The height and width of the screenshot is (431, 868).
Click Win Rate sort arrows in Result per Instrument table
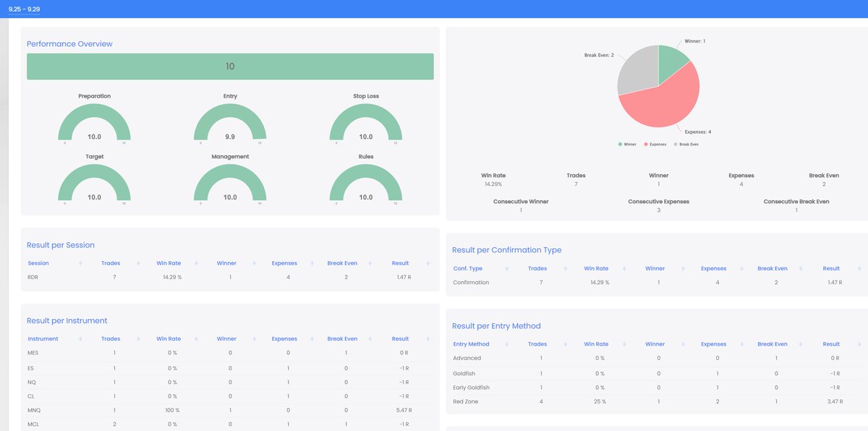(x=196, y=338)
